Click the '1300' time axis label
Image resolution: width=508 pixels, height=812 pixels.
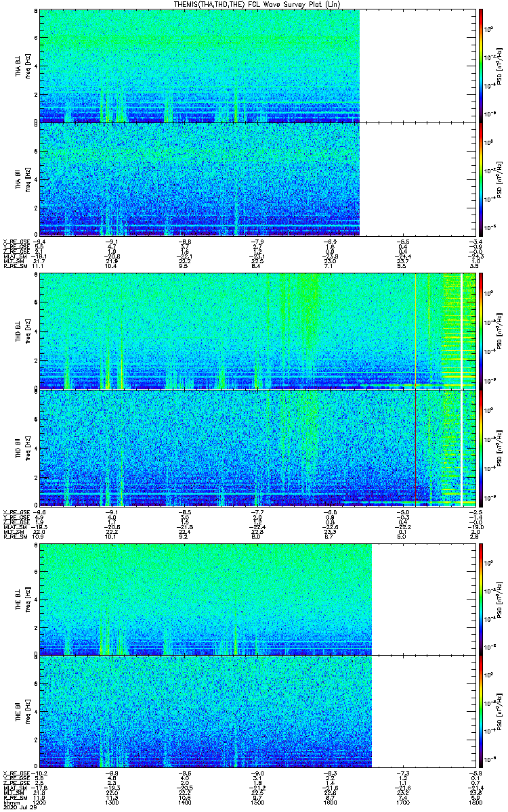pyautogui.click(x=112, y=803)
